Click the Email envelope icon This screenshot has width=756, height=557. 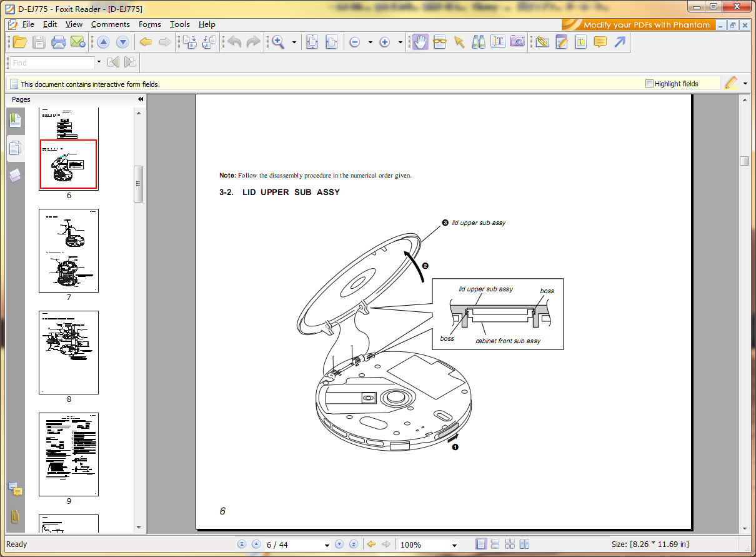(x=77, y=42)
